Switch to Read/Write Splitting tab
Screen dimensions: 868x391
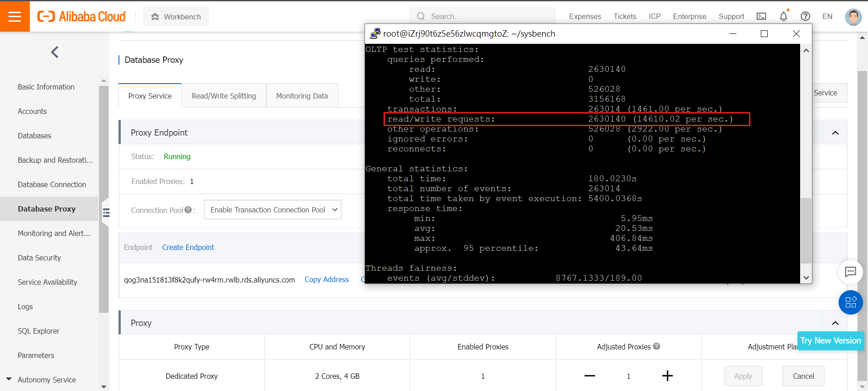pyautogui.click(x=223, y=96)
